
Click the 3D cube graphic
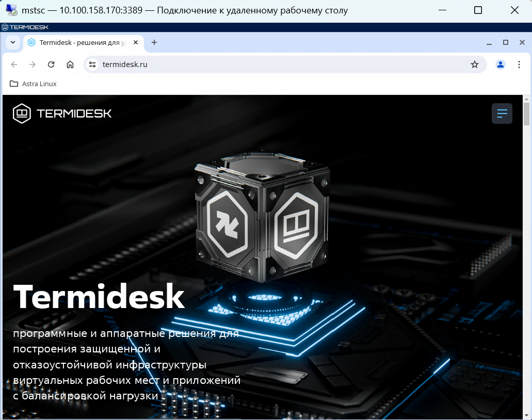[x=262, y=217]
